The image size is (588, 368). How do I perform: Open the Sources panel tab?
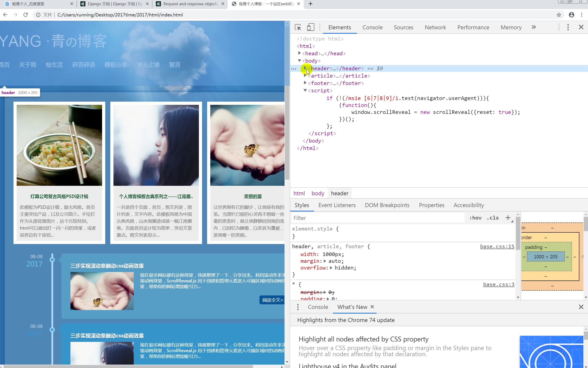[403, 27]
